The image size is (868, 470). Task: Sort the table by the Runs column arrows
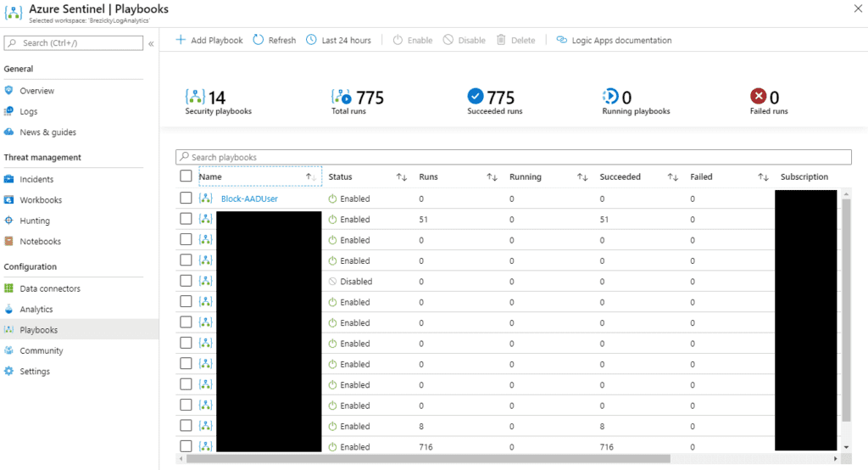click(x=492, y=176)
